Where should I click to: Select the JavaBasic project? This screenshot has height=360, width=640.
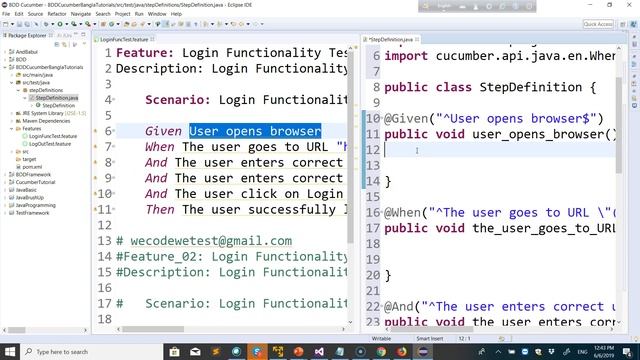(26, 190)
